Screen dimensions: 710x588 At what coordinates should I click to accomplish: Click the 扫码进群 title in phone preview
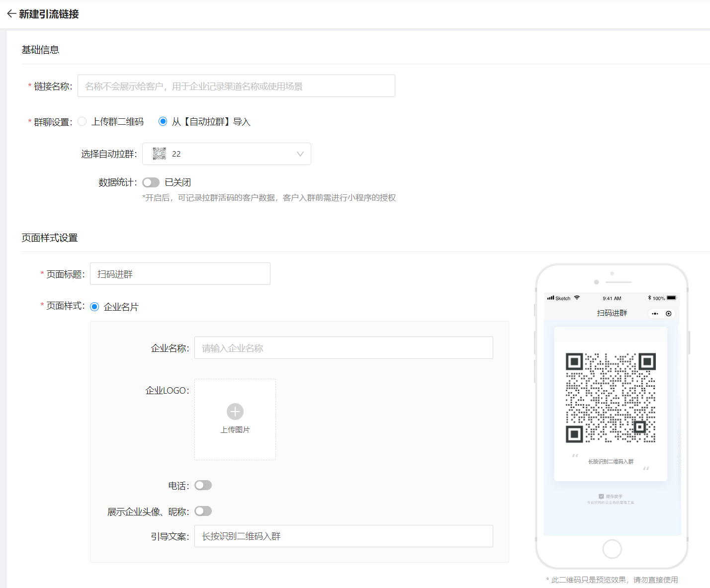click(x=612, y=313)
